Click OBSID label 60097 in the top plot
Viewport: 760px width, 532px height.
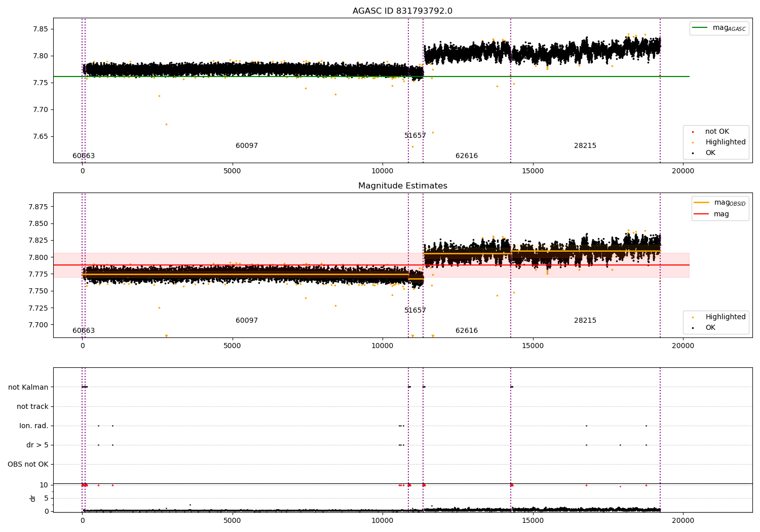click(x=247, y=146)
